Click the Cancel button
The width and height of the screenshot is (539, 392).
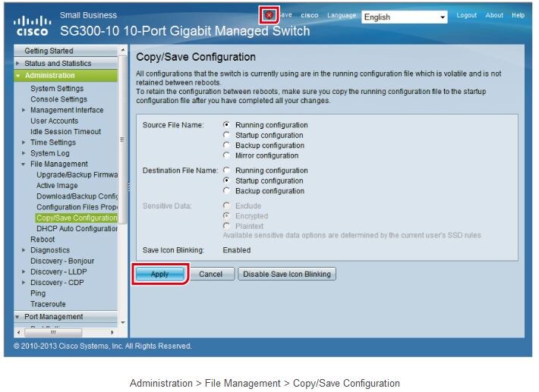[210, 274]
